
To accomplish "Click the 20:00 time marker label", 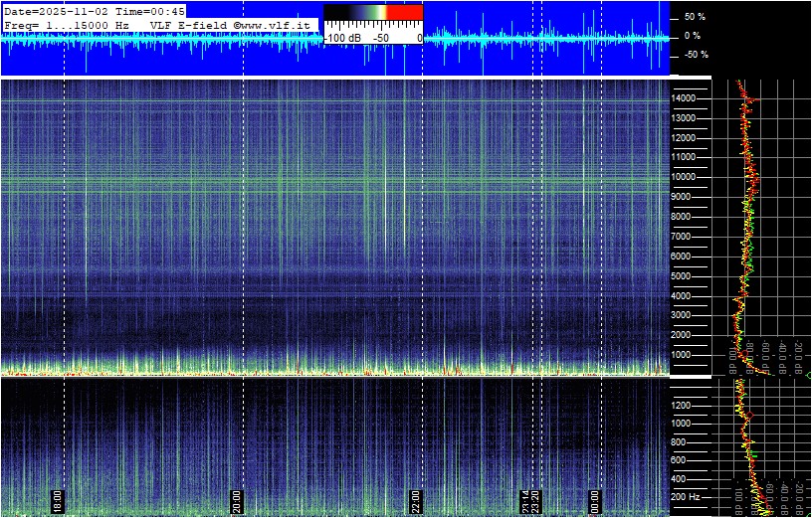I will (x=237, y=499).
